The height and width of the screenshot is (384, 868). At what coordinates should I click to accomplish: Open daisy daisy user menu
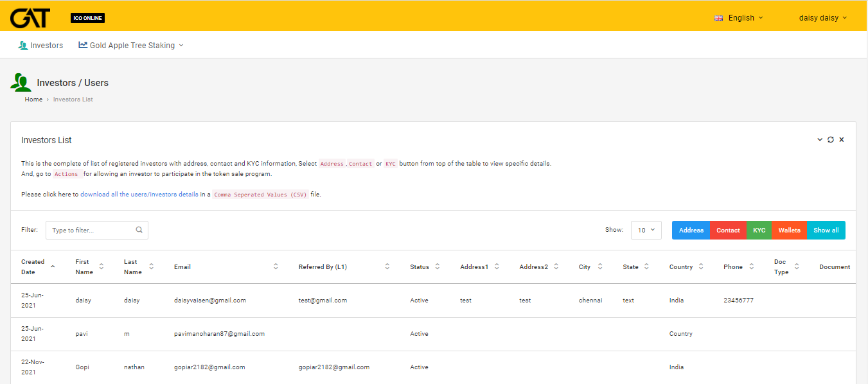[x=822, y=18]
